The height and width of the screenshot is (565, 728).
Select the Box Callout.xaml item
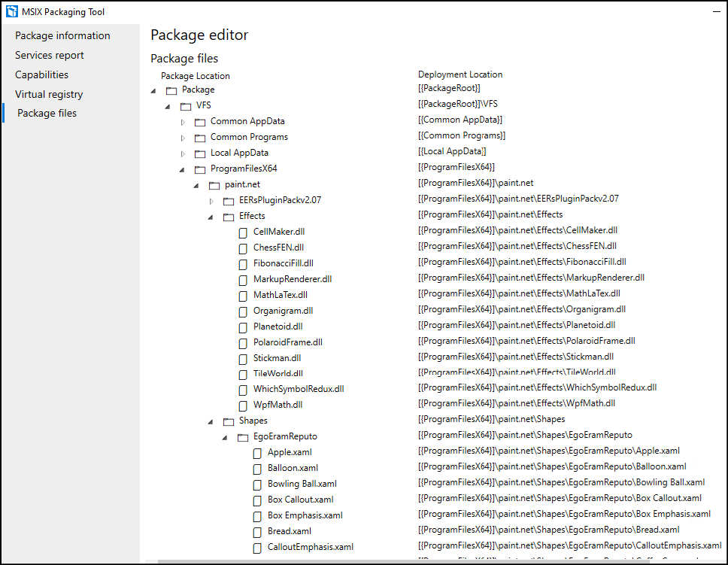(300, 499)
